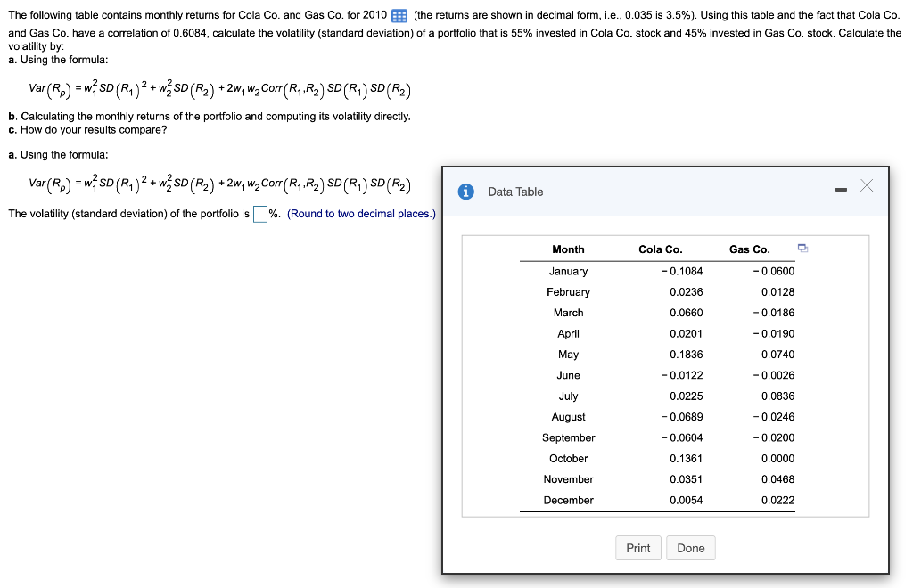Click Gas Co. March value -0.0186
The width and height of the screenshot is (913, 588).
pyautogui.click(x=773, y=313)
